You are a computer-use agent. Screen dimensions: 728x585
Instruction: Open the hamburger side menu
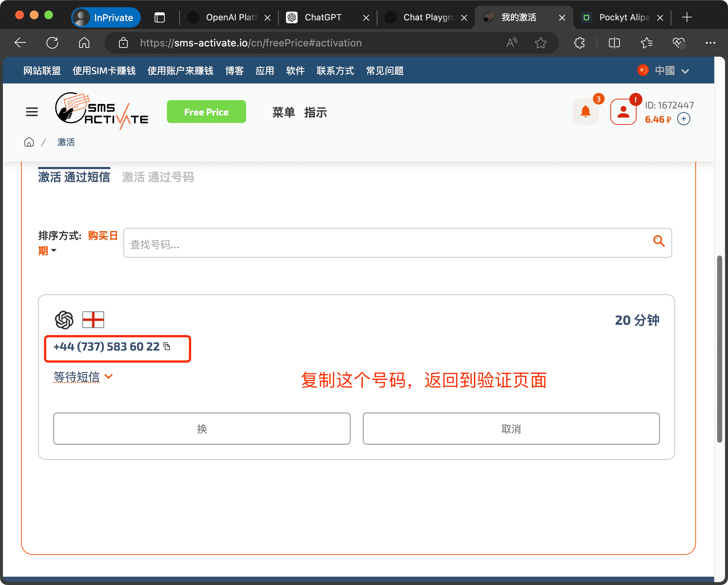(x=32, y=112)
